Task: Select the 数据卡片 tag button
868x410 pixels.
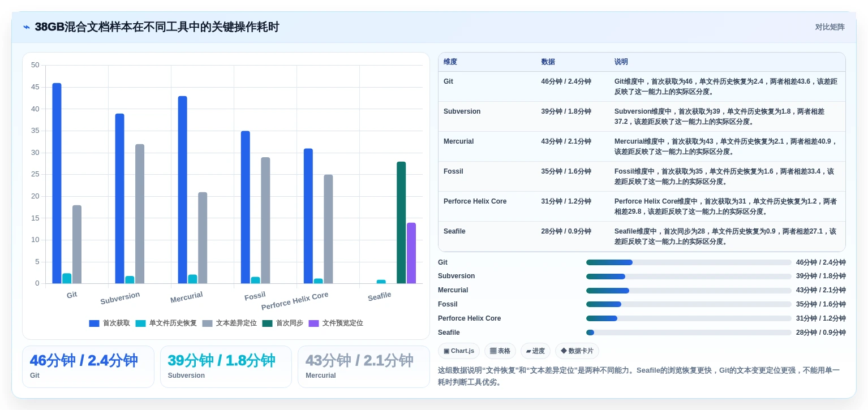Action: point(577,351)
